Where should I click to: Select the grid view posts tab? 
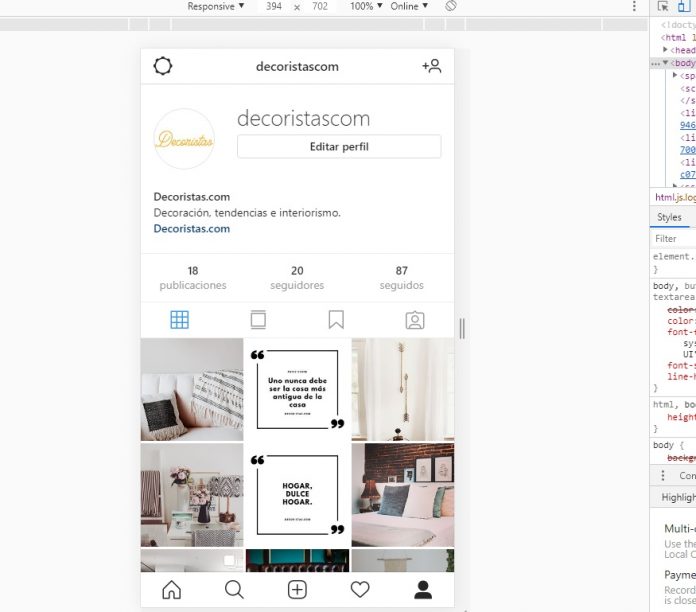click(x=179, y=320)
